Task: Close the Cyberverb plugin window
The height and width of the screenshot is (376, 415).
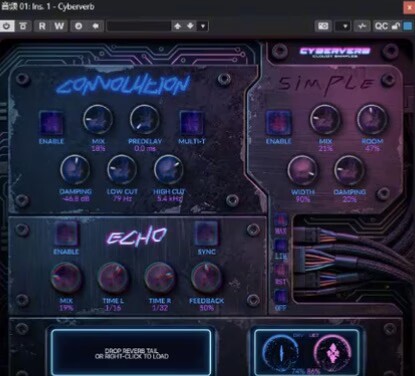Action: (x=409, y=7)
